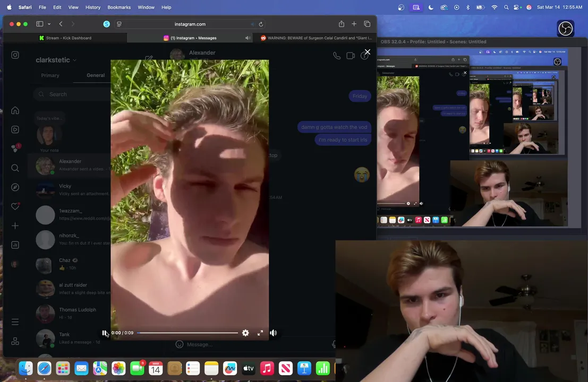
Task: Start audio call with Alexander
Action: [x=337, y=56]
